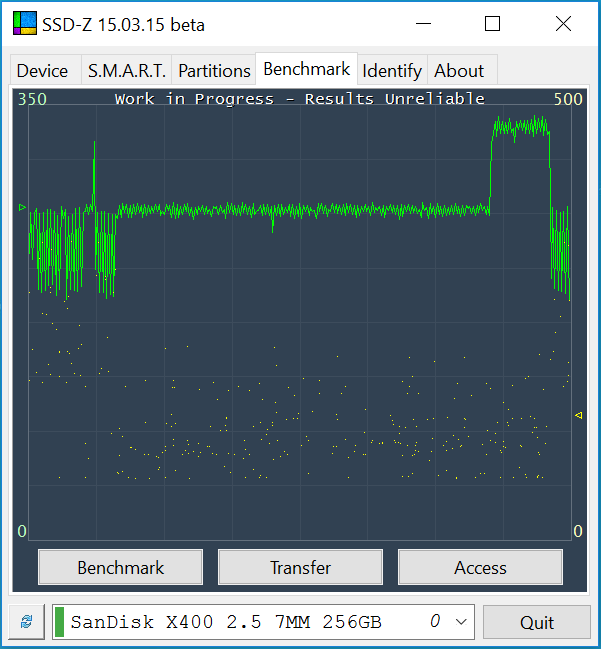Image resolution: width=601 pixels, height=649 pixels.
Task: Click the Benchmark tab
Action: coord(306,69)
